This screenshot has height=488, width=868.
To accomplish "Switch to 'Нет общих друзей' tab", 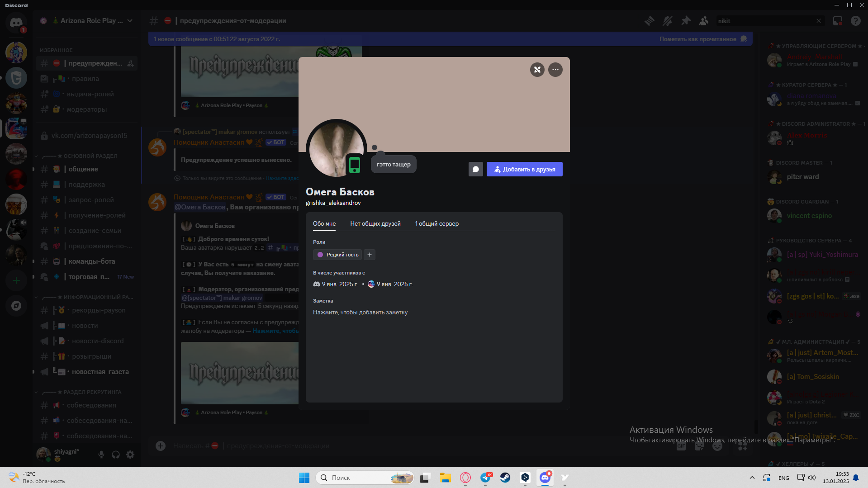I will point(375,223).
